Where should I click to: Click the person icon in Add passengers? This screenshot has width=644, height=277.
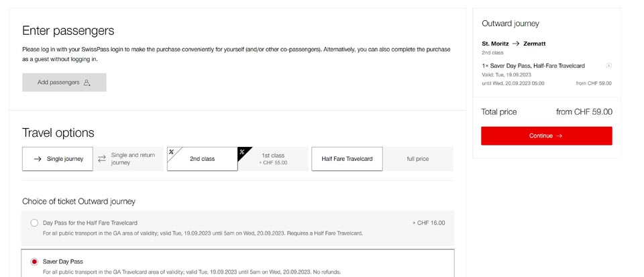(87, 82)
